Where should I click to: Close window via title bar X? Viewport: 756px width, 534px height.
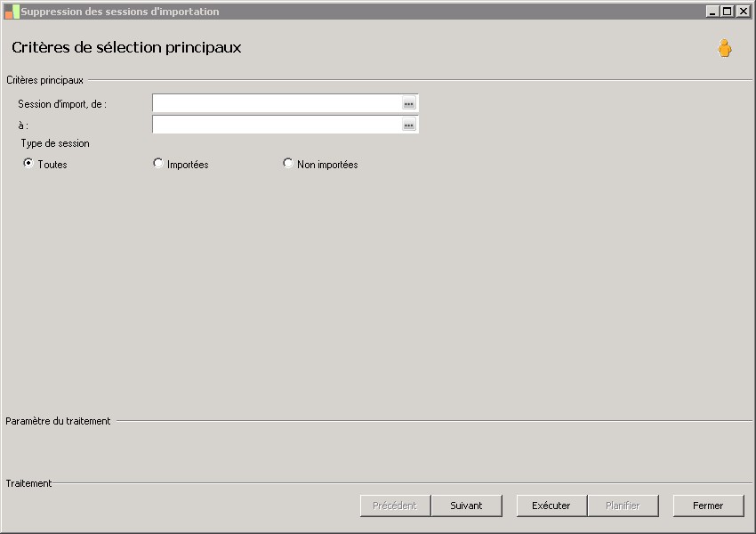coord(743,12)
